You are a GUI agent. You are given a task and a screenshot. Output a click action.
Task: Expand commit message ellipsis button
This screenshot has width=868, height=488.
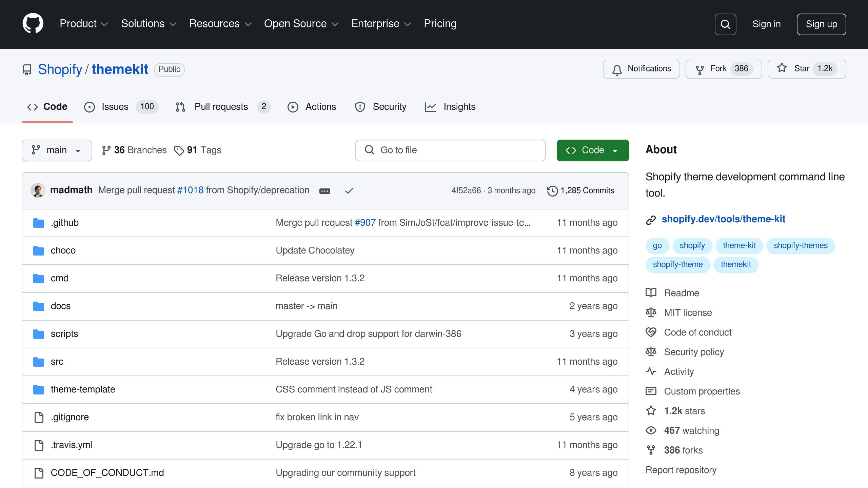click(x=324, y=191)
